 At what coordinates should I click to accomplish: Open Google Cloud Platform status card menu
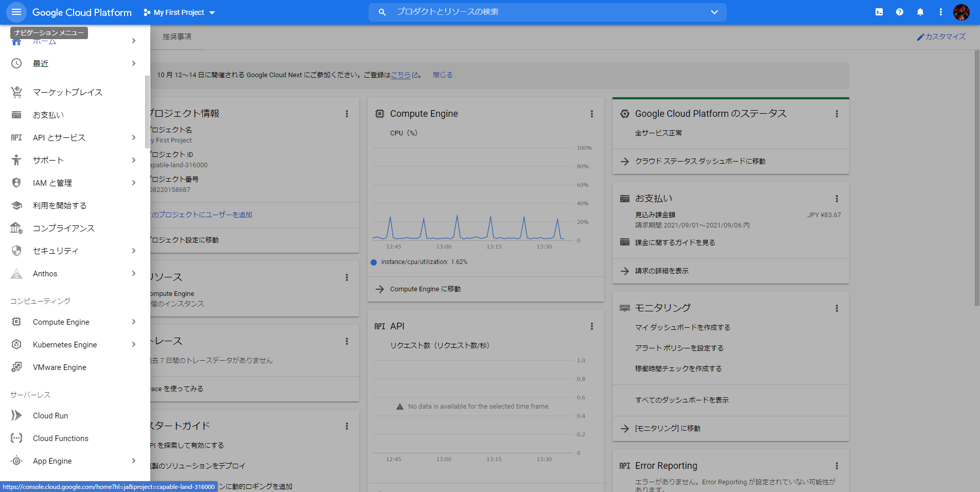pos(837,114)
